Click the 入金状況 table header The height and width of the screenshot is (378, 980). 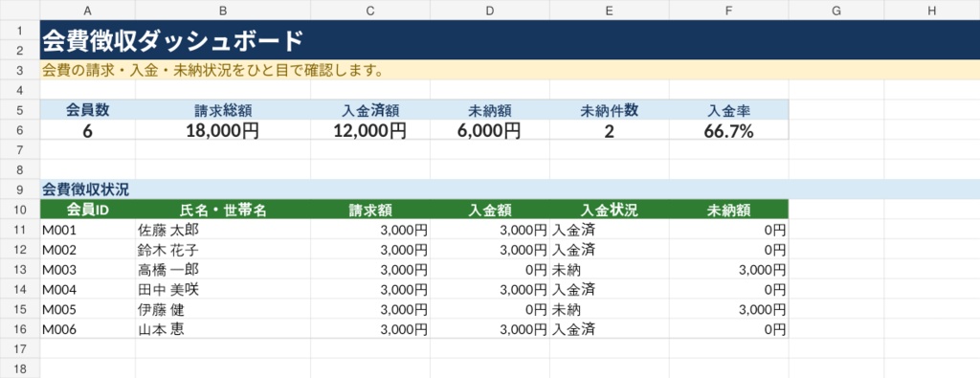click(610, 210)
